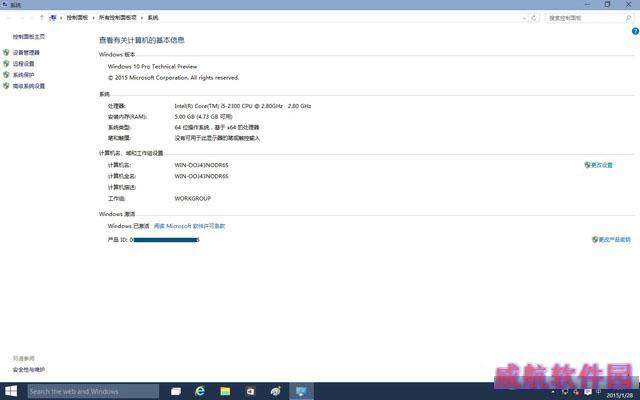Select the 2015 Microsoft Corporation copyright text

click(173, 78)
